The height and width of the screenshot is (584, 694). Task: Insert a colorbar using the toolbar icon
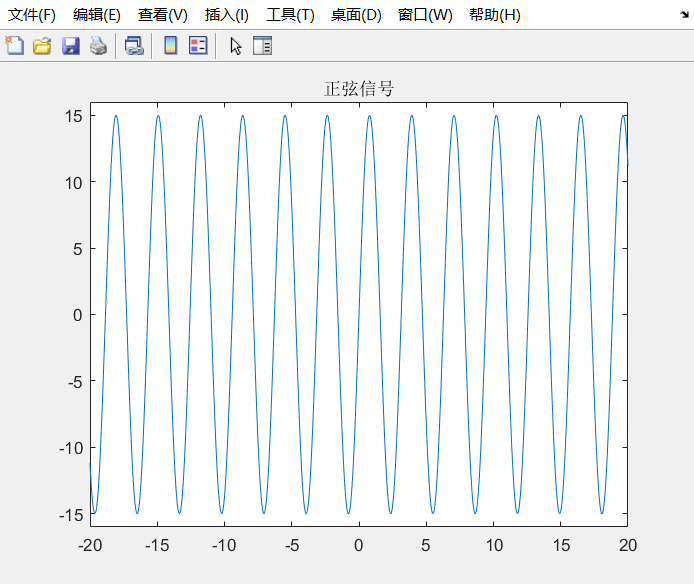point(170,46)
